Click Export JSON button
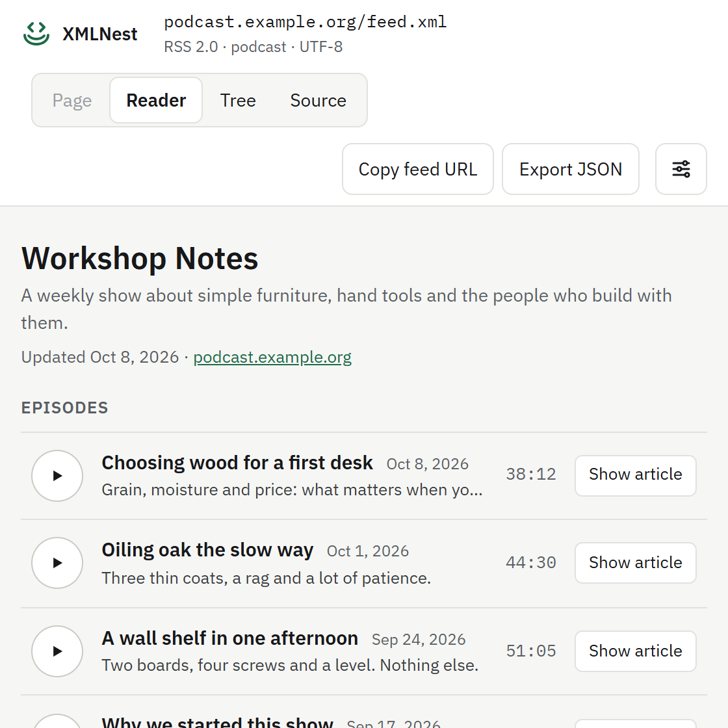 (571, 169)
